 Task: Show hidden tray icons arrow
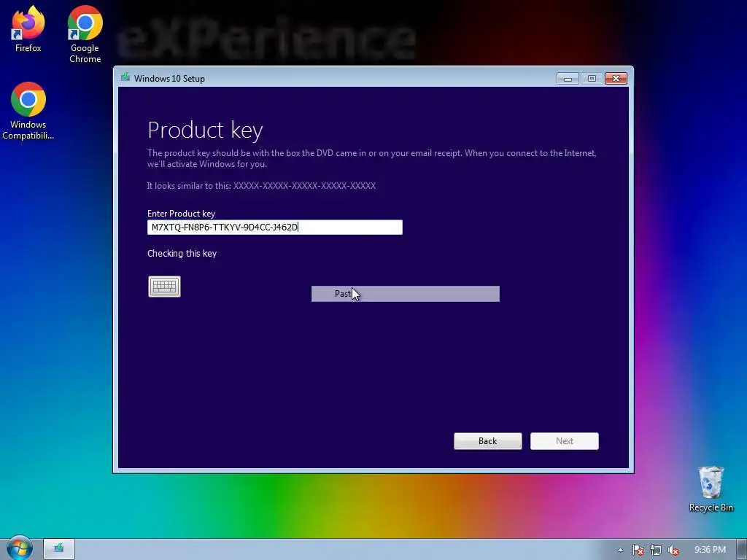(620, 550)
